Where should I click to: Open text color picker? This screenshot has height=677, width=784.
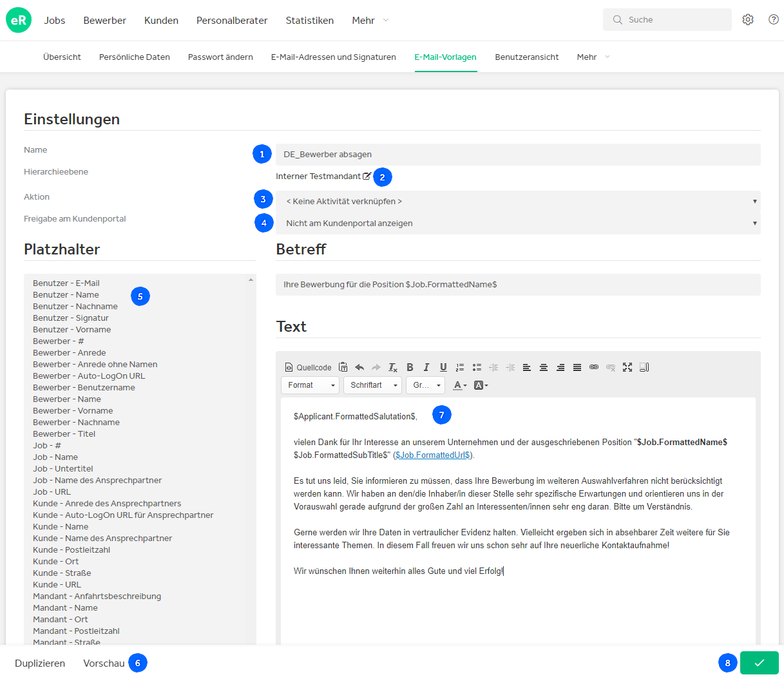460,385
